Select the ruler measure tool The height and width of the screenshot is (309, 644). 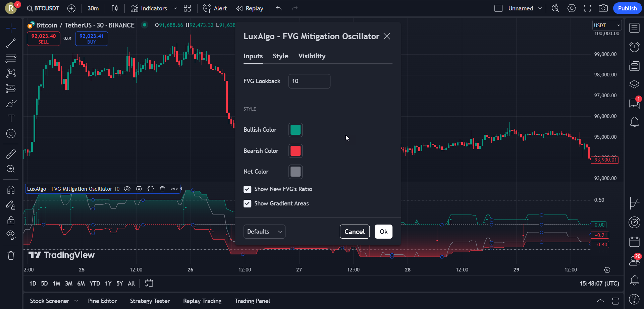click(x=11, y=154)
